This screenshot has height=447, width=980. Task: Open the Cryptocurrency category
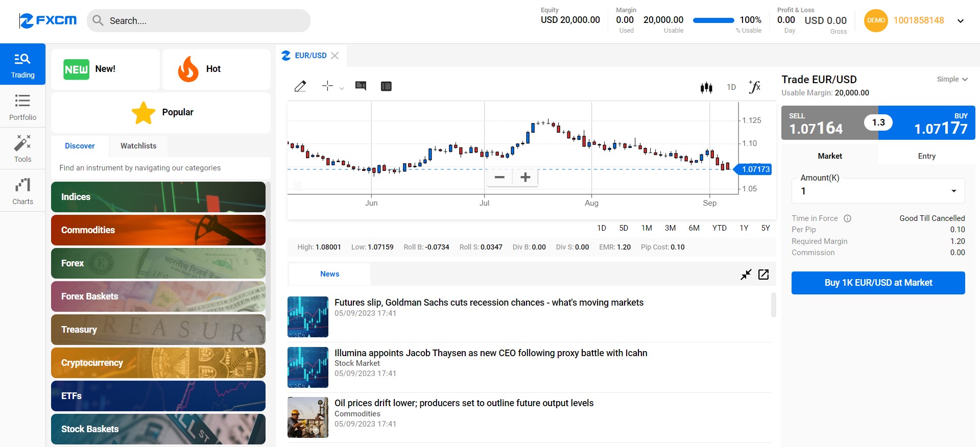coord(158,363)
